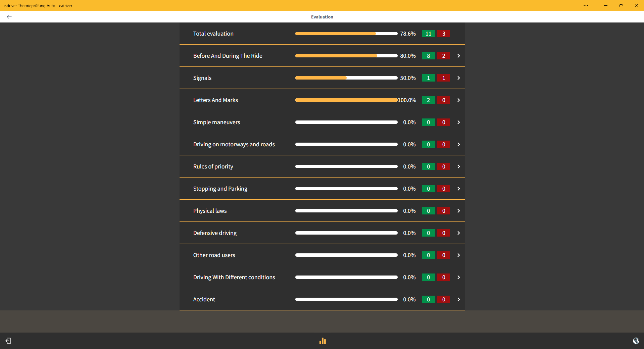Click red wrong count in Total evaluation
This screenshot has height=349, width=644.
tap(443, 34)
